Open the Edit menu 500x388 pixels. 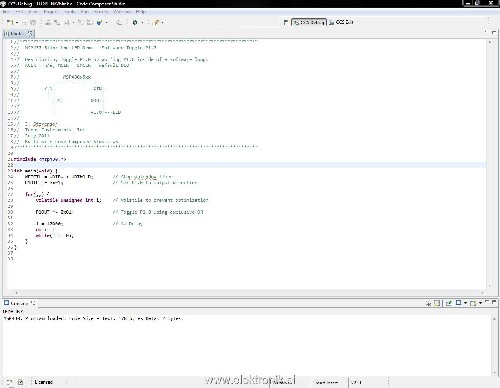pos(19,12)
